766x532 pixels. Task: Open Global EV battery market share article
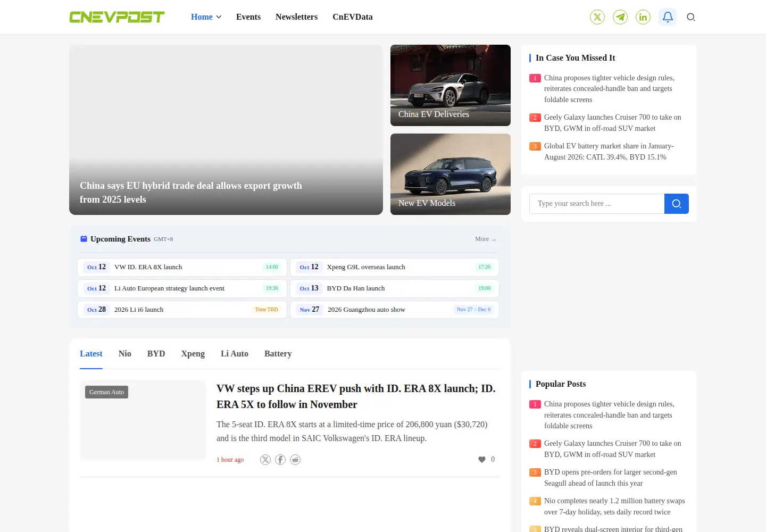click(x=609, y=152)
